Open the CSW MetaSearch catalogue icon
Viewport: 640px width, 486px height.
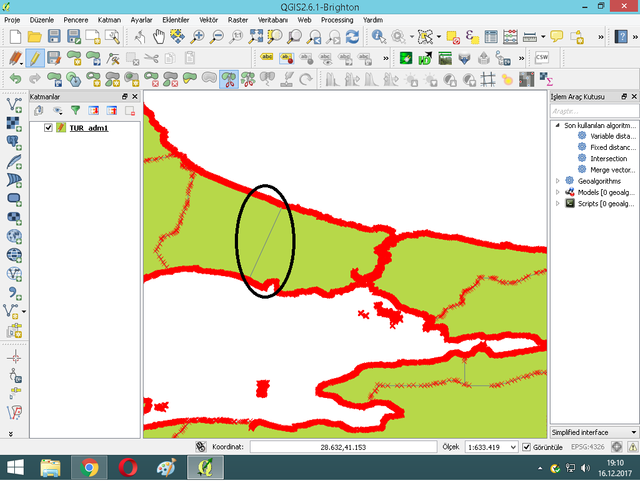[x=542, y=58]
